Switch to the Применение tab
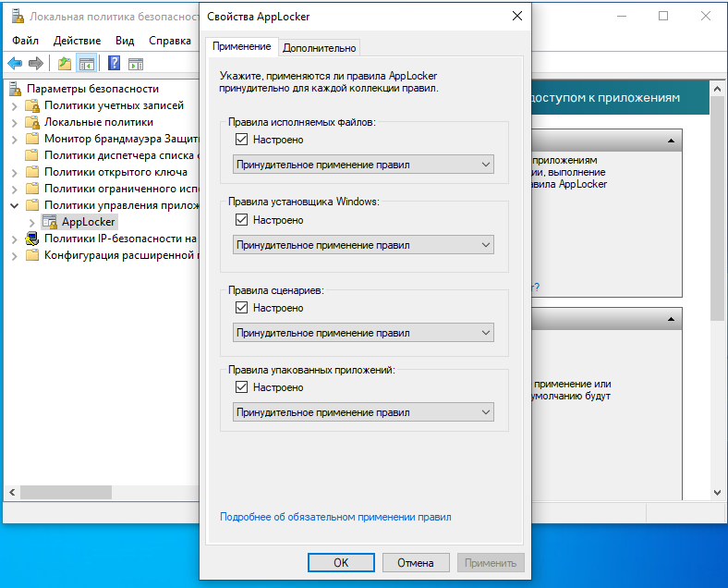This screenshot has height=588, width=728. pyautogui.click(x=241, y=46)
